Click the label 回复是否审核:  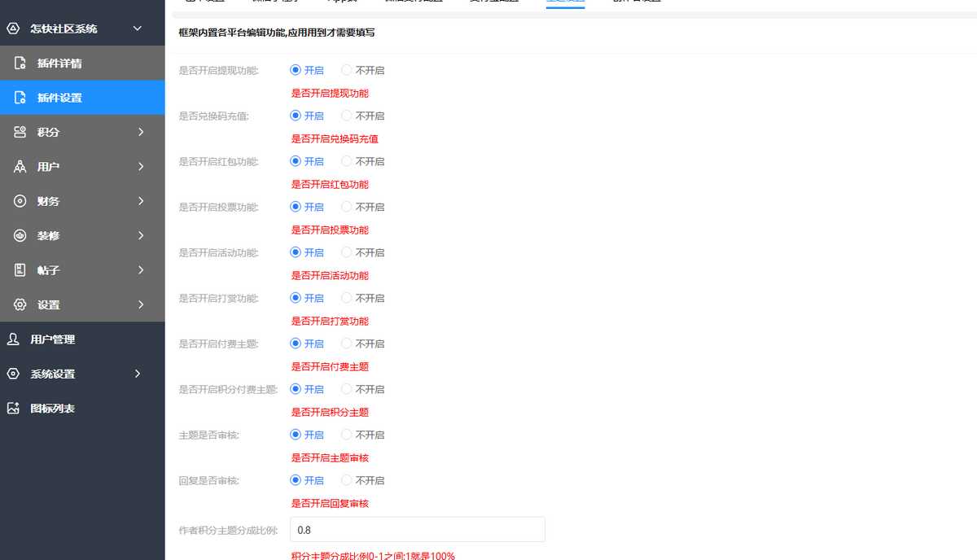208,480
